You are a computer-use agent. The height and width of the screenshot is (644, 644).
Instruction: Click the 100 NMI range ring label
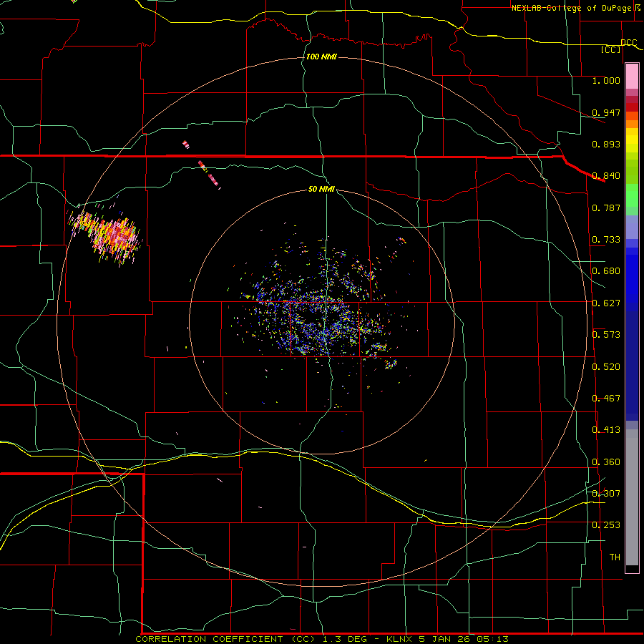(x=321, y=57)
